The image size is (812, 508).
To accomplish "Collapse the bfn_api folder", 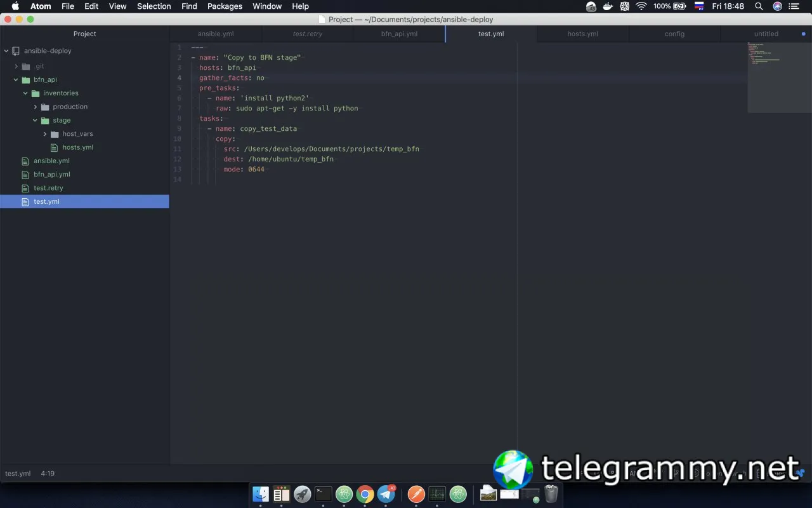I will tap(16, 80).
